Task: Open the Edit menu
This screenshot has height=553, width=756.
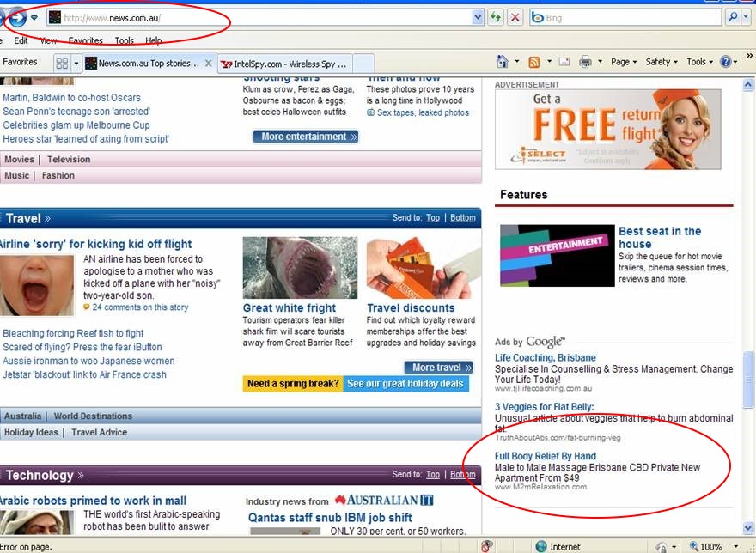Action: [x=21, y=40]
